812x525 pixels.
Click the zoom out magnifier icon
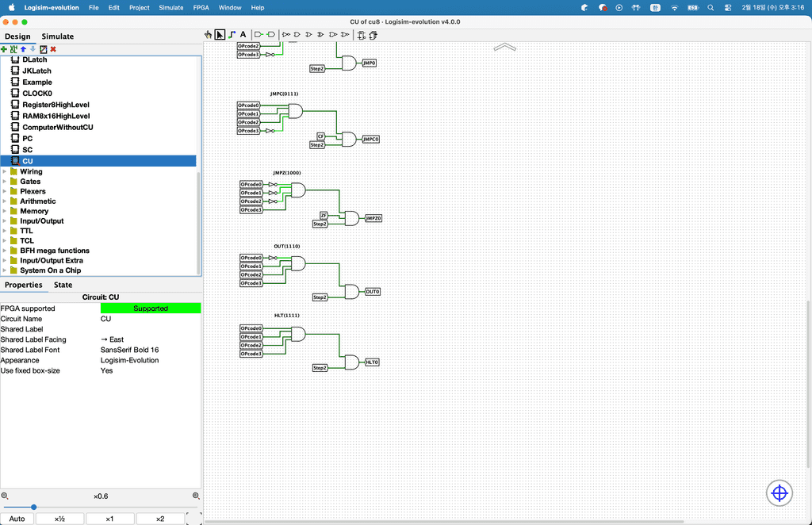[x=5, y=496]
